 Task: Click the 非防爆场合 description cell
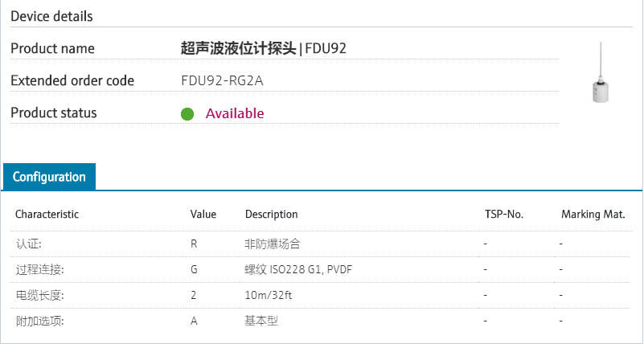click(273, 243)
